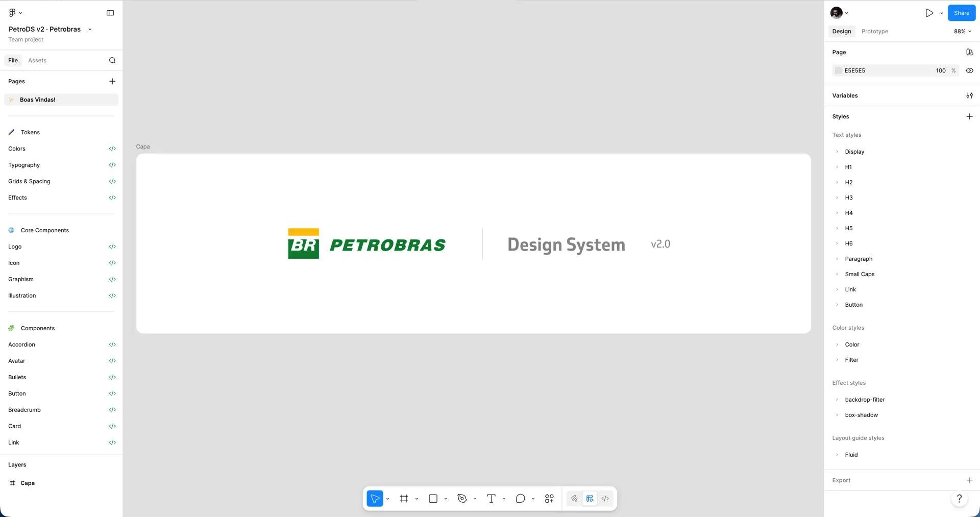This screenshot has width=980, height=517.
Task: Open the user avatar dropdown
Action: pos(839,13)
